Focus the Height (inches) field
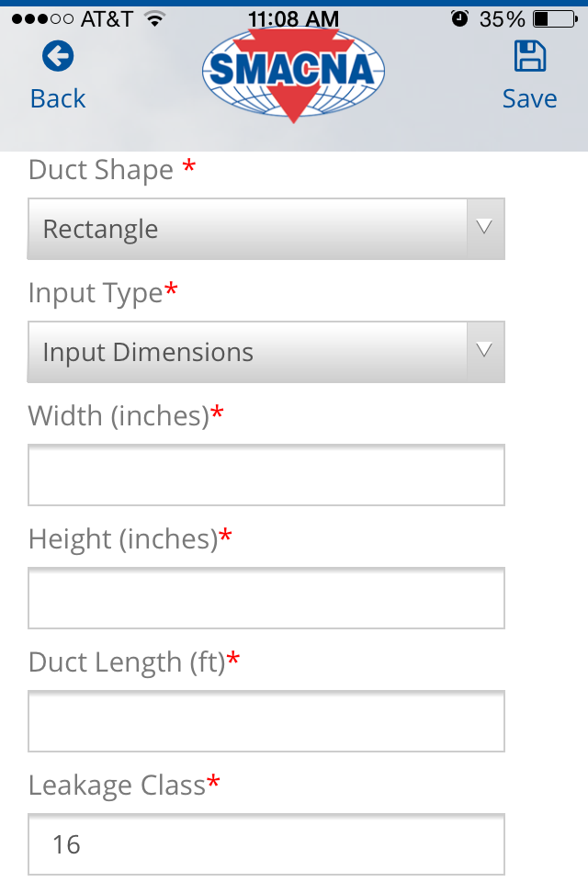 click(266, 598)
